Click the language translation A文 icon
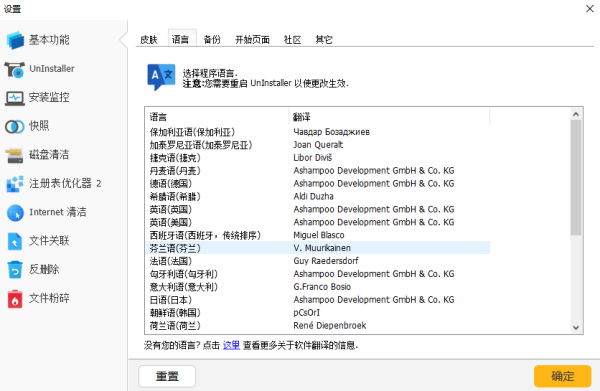 pos(161,77)
